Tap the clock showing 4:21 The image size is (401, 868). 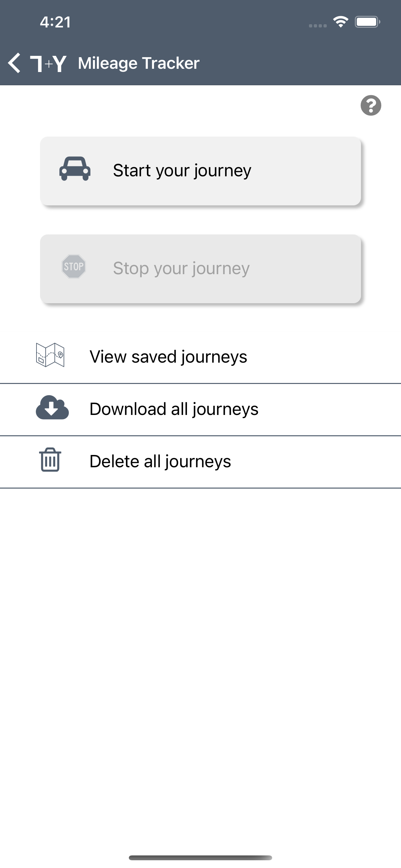pyautogui.click(x=55, y=22)
